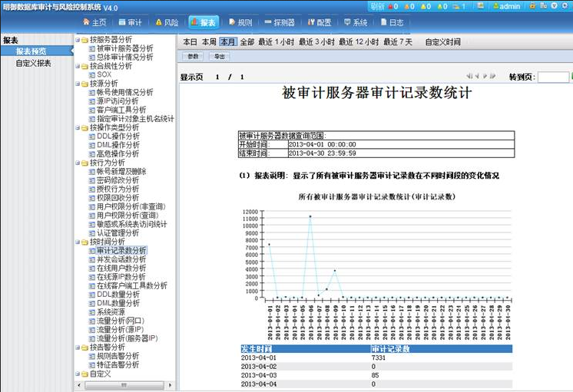The width and height of the screenshot is (573, 392).
Task: Click the round V version icon
Action: point(555,6)
